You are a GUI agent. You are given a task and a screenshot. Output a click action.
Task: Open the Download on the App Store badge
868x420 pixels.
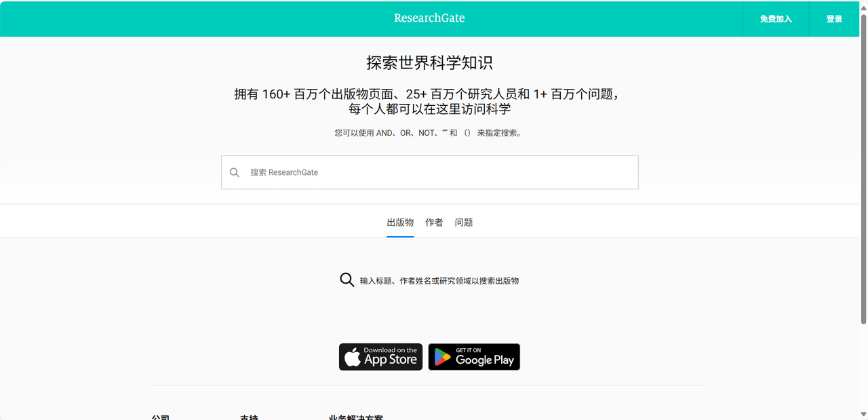click(380, 357)
